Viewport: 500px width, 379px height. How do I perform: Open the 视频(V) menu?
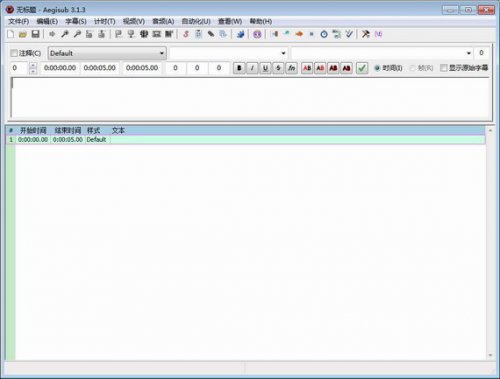134,22
